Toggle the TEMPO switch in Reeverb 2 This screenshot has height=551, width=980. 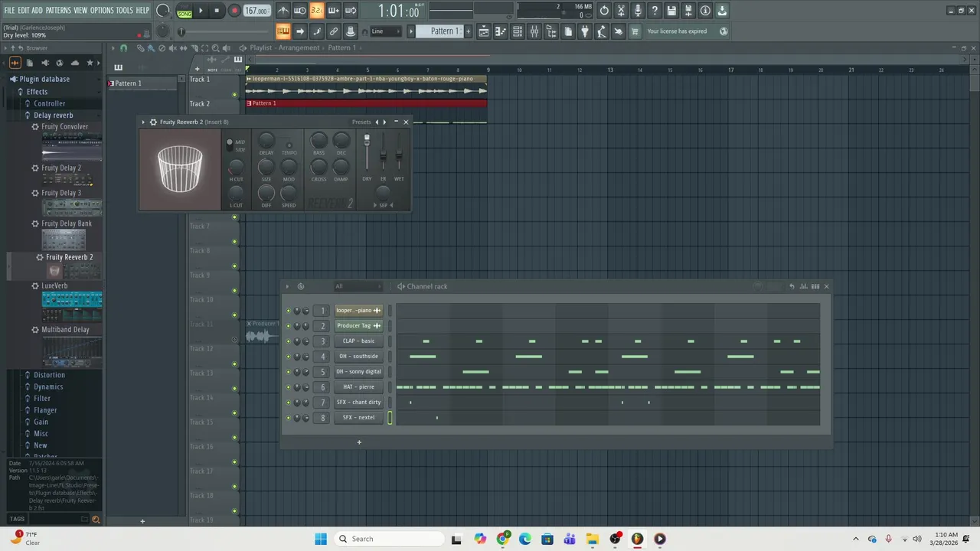pos(289,145)
